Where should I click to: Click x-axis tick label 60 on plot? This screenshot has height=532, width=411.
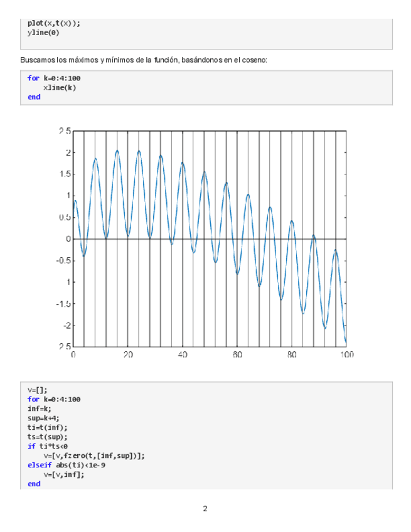pos(237,354)
